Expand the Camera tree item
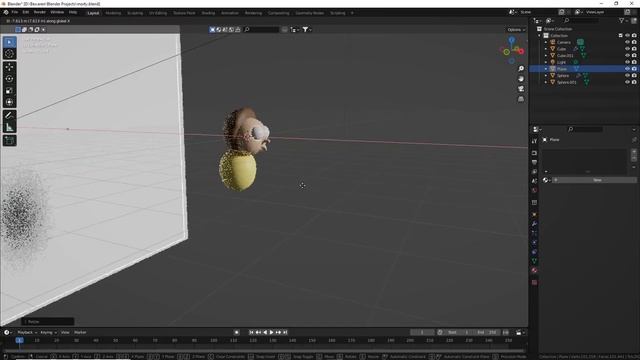This screenshot has height=360, width=640. 546,42
